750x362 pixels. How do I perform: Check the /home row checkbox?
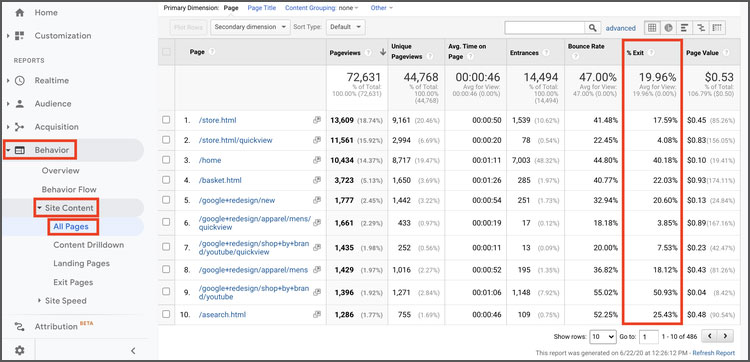pyautogui.click(x=166, y=160)
